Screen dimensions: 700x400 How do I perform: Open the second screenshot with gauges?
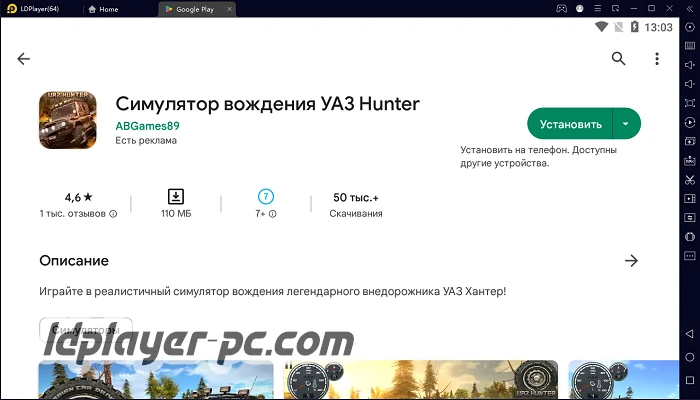[421, 380]
